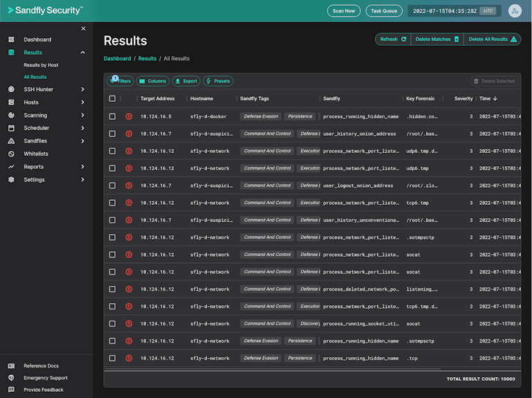Click the Provide Feedback chat icon
The image size is (532, 398).
pyautogui.click(x=11, y=390)
